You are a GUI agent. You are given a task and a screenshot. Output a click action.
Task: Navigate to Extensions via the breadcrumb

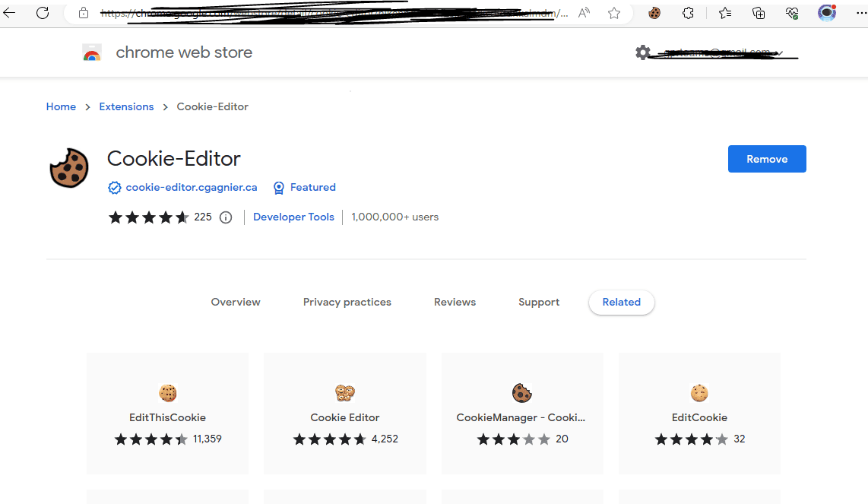click(x=126, y=106)
